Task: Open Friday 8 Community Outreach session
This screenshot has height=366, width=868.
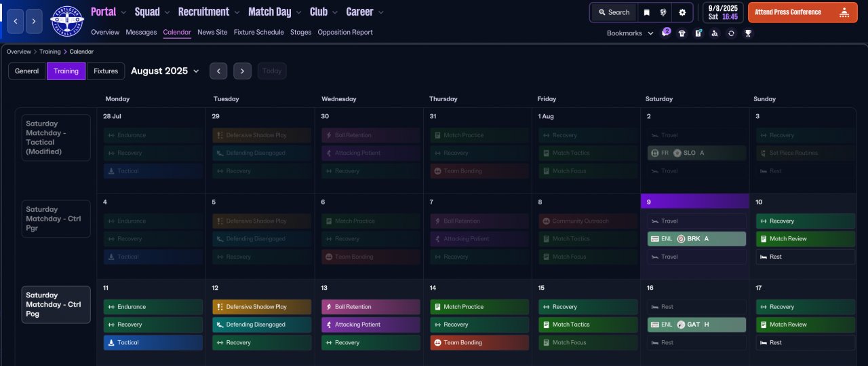Action: point(588,221)
